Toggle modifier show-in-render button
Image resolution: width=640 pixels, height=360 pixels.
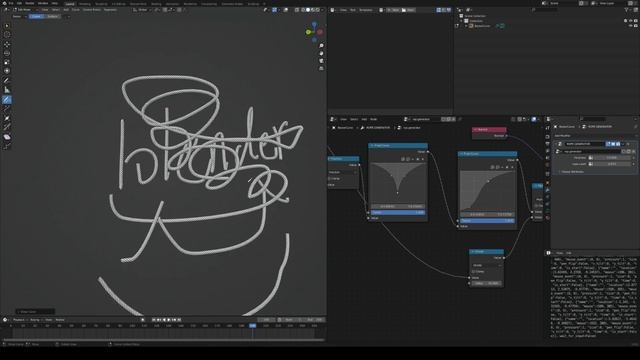618,144
